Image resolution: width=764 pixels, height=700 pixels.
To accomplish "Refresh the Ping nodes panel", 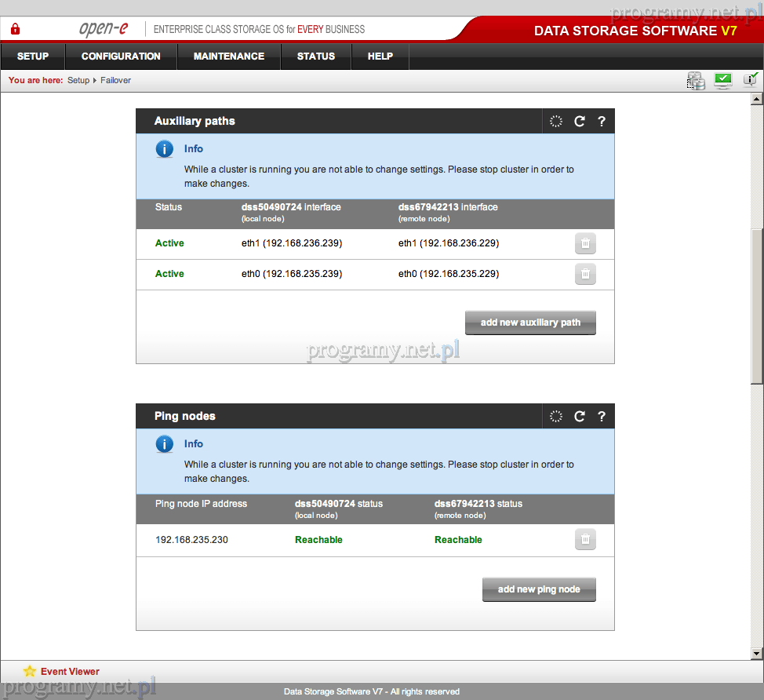I will click(580, 416).
